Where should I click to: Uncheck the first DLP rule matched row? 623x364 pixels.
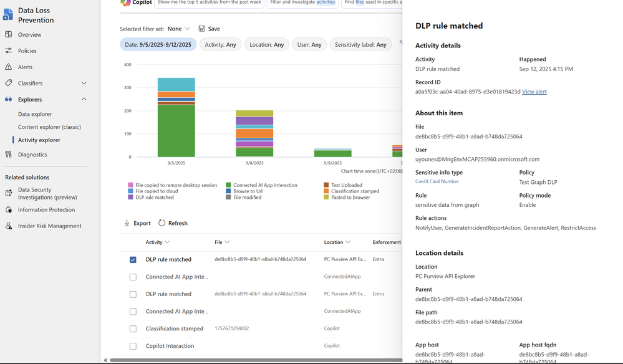pos(133,260)
